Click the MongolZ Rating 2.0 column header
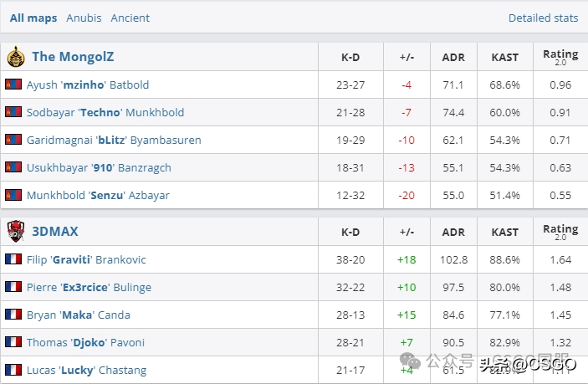This screenshot has height=384, width=588. (x=560, y=57)
